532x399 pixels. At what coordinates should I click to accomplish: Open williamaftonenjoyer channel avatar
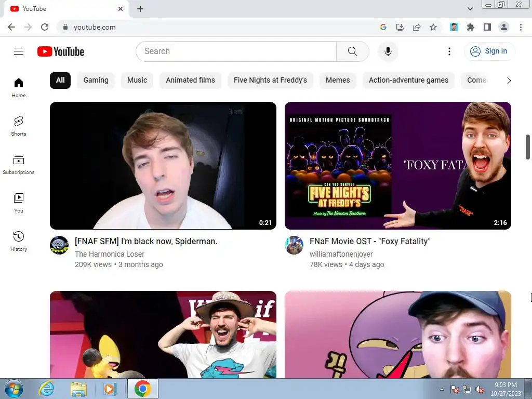294,245
